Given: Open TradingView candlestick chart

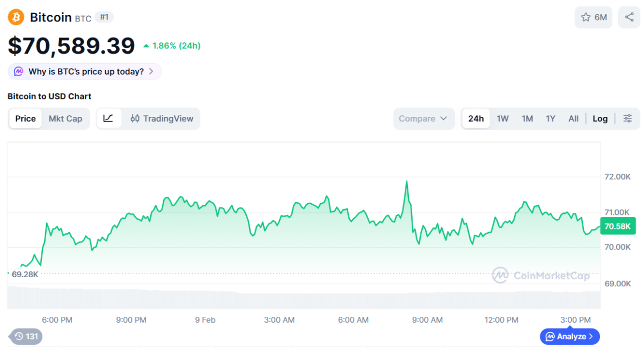Looking at the screenshot, I should click(162, 118).
